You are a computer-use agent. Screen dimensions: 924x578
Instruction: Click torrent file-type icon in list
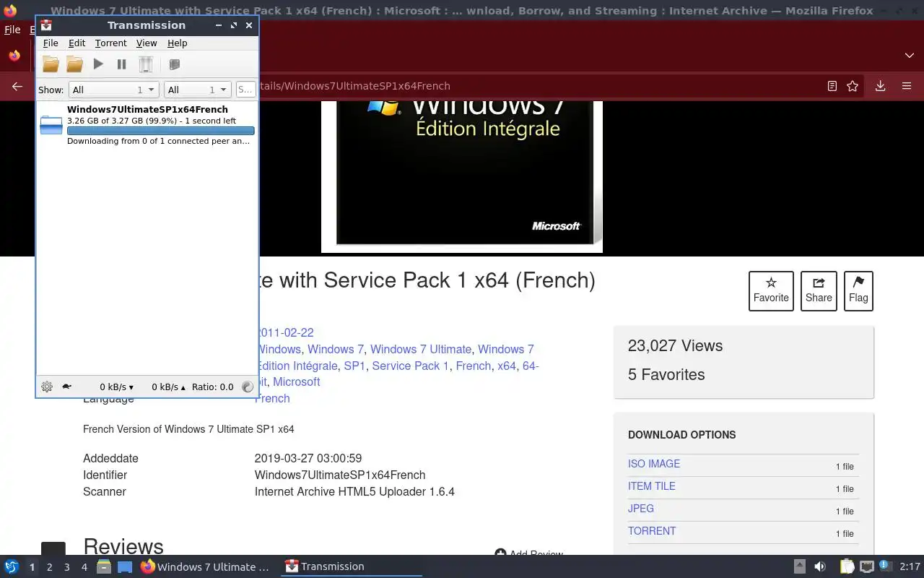point(51,125)
